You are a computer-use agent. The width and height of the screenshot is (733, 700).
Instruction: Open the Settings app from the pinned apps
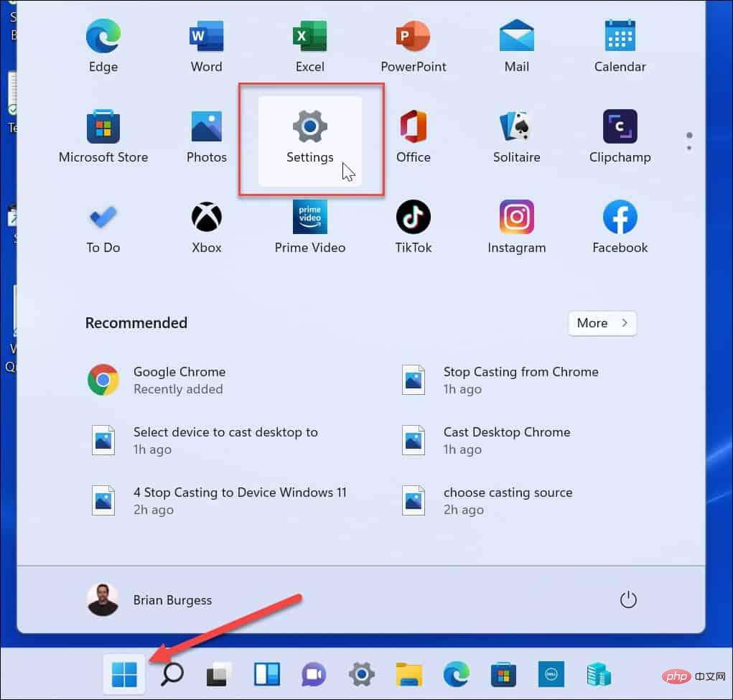coord(309,136)
